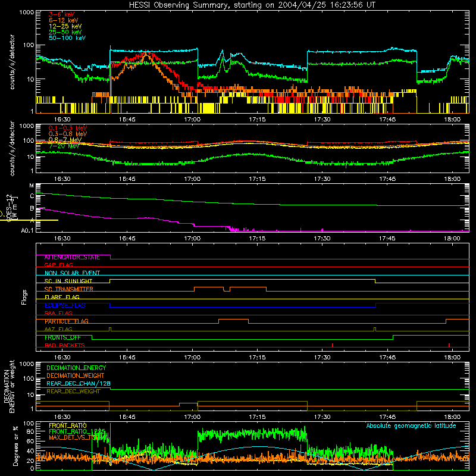Click the Absolute geomagnetic latitude label
Image resolution: width=476 pixels, height=476 pixels.
coord(411,425)
